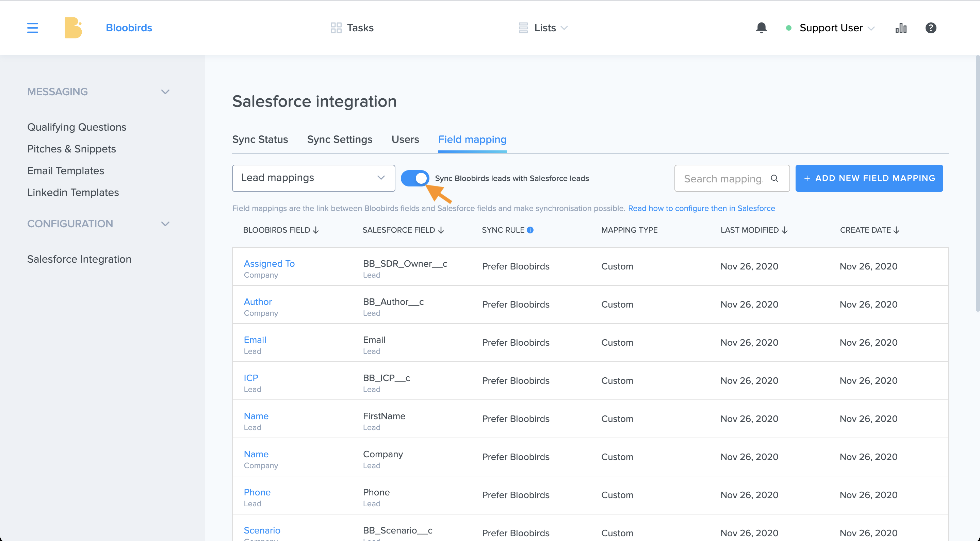Switch to the Sync Settings tab
The image size is (980, 541).
click(340, 139)
